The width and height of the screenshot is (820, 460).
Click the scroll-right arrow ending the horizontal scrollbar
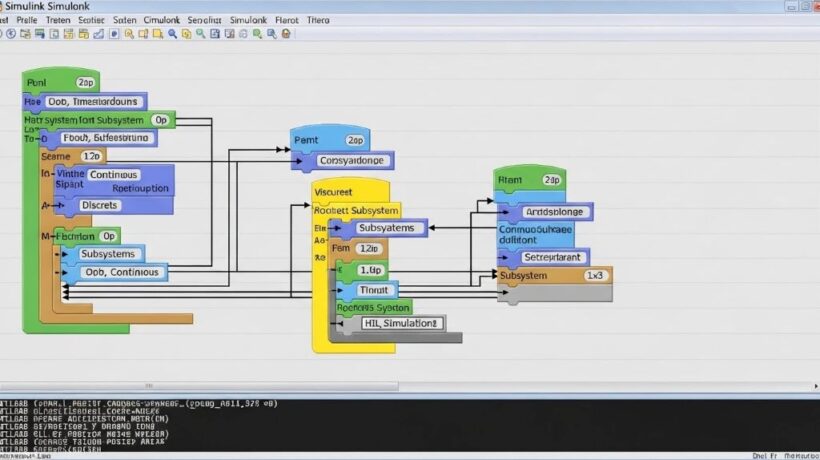click(816, 386)
